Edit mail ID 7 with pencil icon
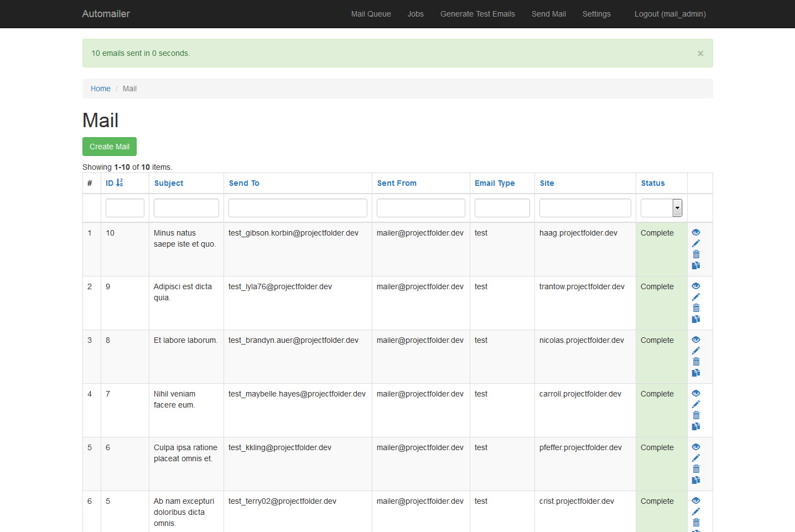 point(696,404)
